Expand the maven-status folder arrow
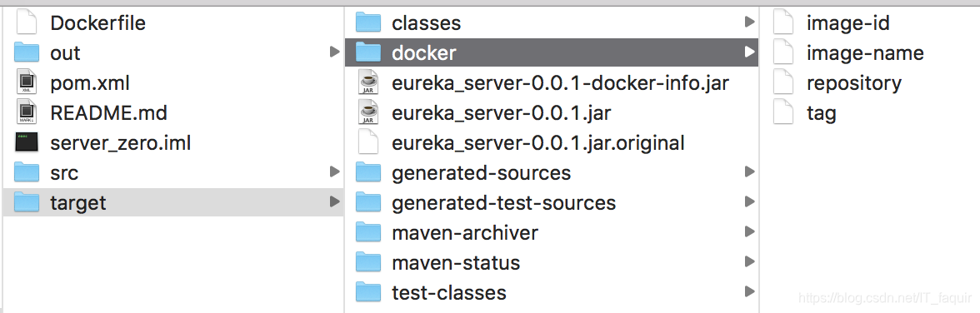Viewport: 980px width, 313px height. [x=749, y=261]
